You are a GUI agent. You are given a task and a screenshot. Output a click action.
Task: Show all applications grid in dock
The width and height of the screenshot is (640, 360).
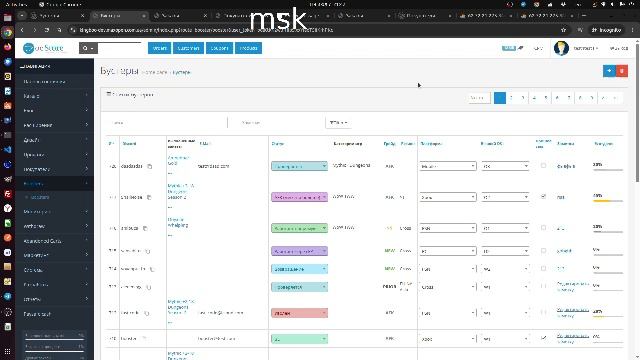[7, 351]
